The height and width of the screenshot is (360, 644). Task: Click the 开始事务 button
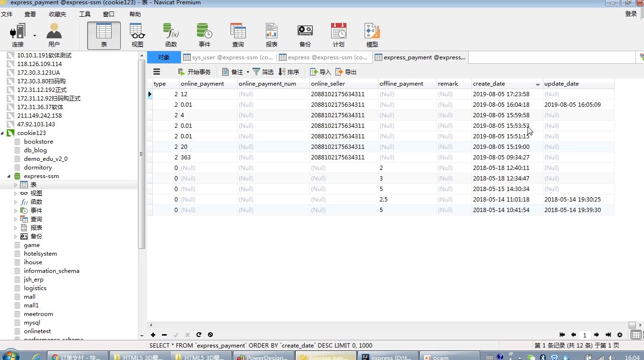coord(194,72)
